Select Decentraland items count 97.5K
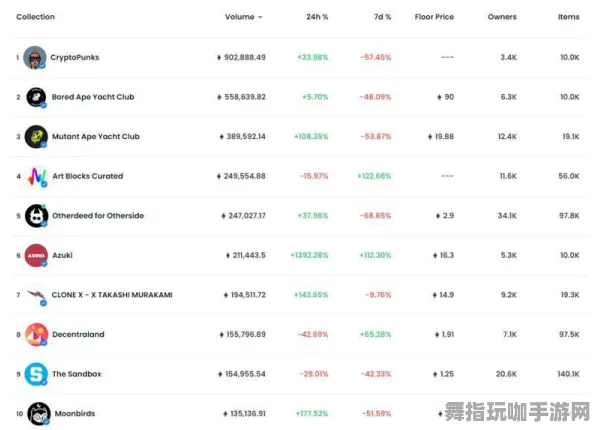 tap(569, 334)
